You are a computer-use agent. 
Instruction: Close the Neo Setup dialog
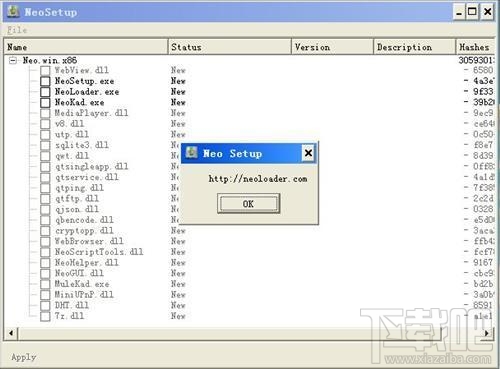[308, 153]
